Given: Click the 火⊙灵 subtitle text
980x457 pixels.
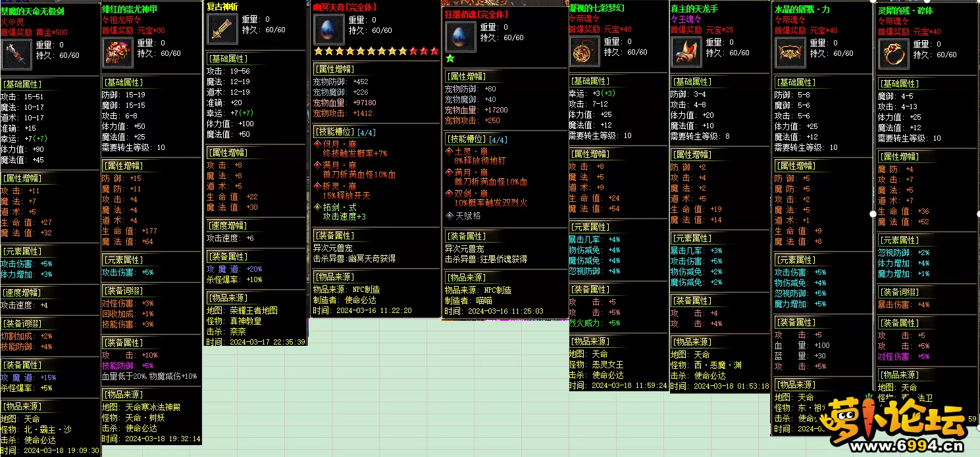Looking at the screenshot, I should (x=13, y=22).
